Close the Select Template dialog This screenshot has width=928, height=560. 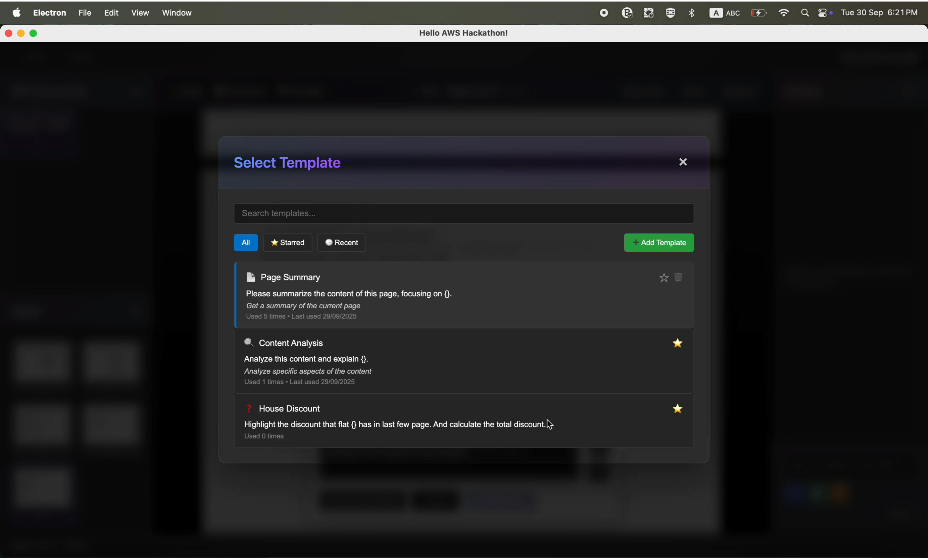coord(683,162)
